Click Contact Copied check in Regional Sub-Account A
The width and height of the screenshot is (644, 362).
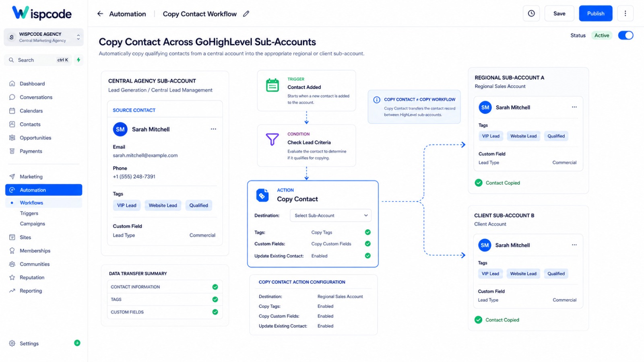pyautogui.click(x=479, y=183)
